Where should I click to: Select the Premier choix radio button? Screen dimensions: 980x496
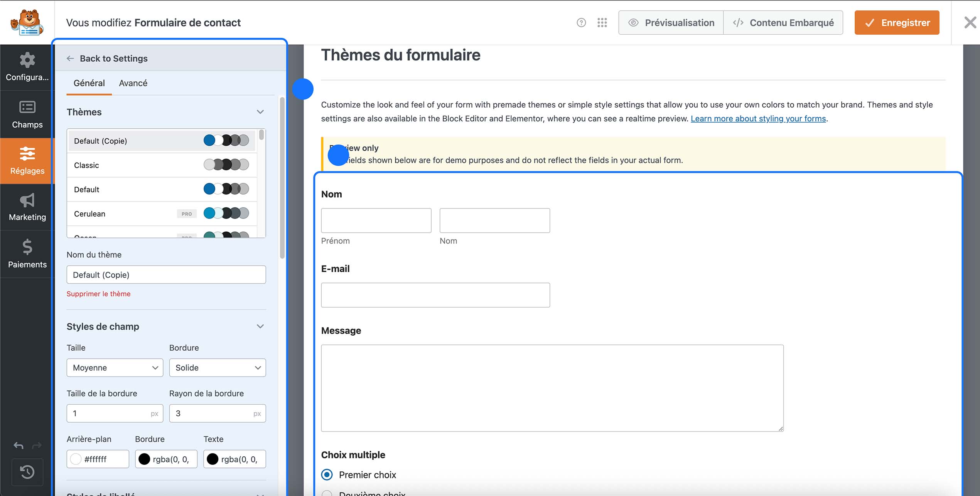click(327, 475)
